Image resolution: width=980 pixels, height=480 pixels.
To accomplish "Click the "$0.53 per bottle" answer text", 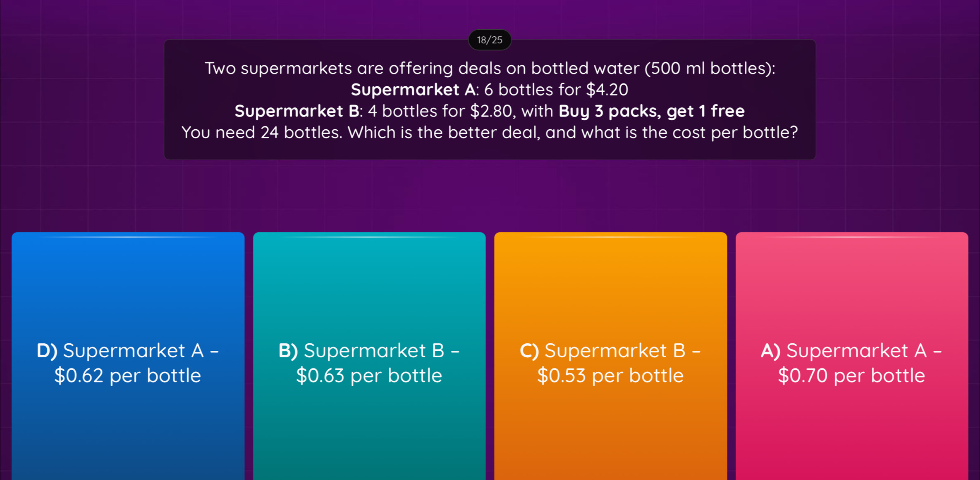I will [610, 375].
